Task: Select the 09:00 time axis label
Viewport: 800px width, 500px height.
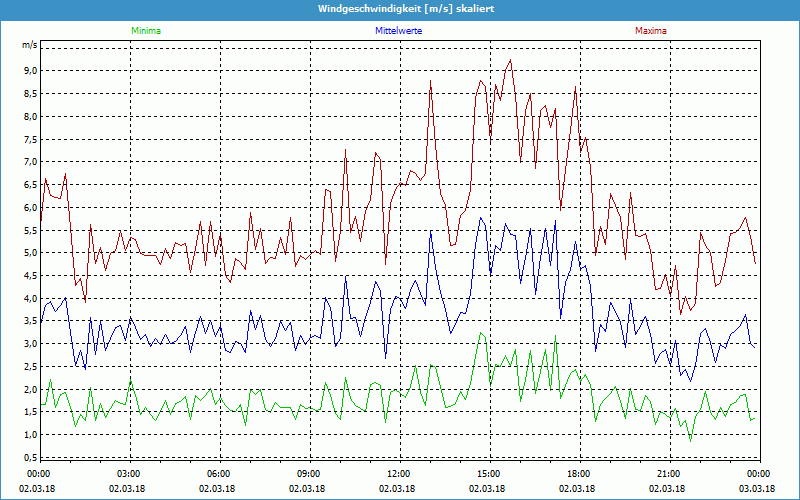Action: click(308, 474)
